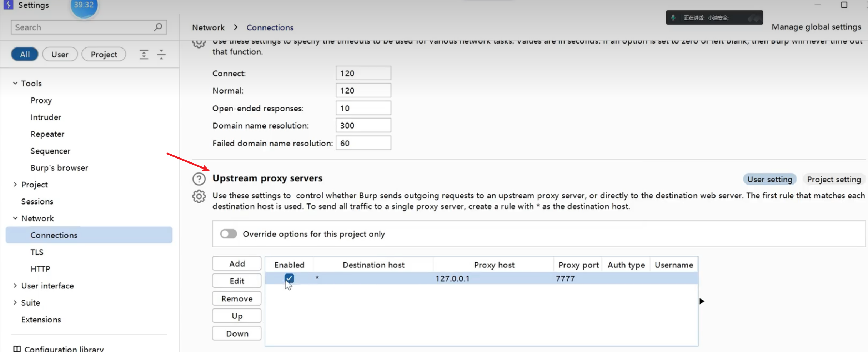Click the arrow right of proxy table

tap(702, 301)
